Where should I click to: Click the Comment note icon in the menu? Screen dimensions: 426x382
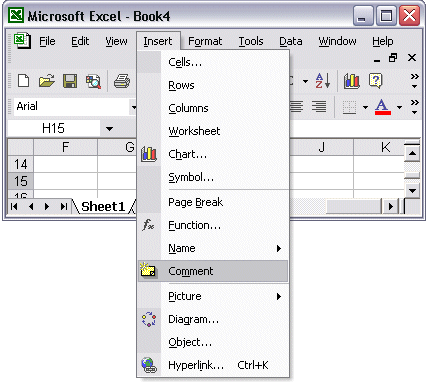148,270
